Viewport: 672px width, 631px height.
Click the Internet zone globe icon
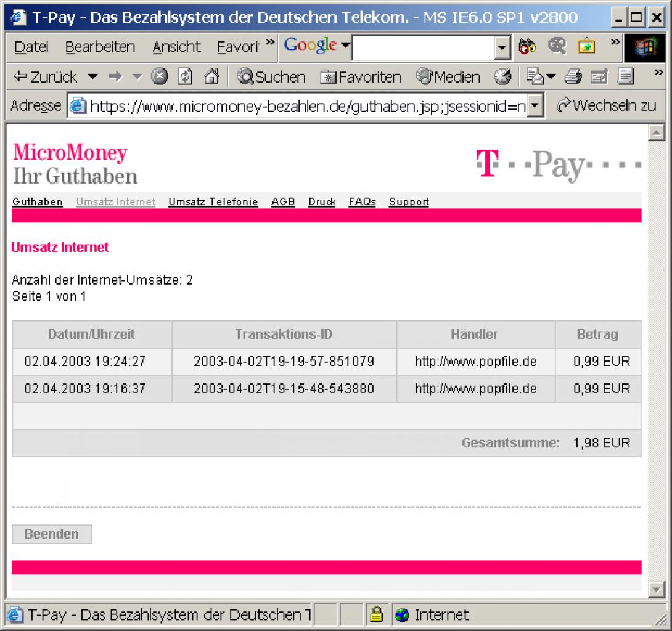click(x=401, y=615)
